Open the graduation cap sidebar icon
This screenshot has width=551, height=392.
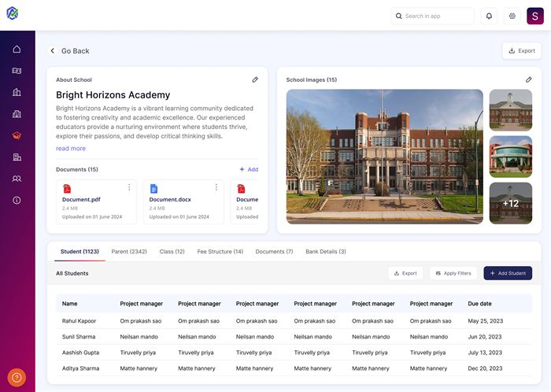click(17, 135)
